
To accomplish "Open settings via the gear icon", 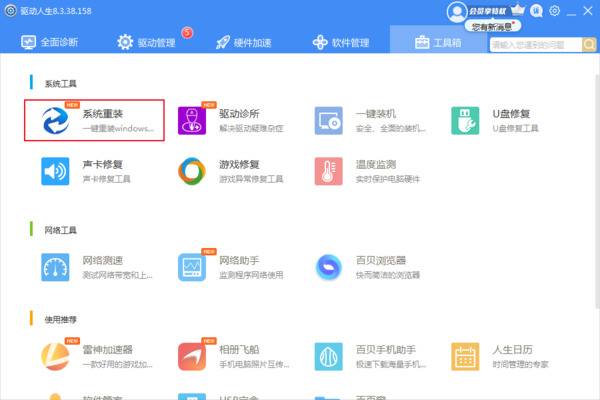I will [554, 10].
